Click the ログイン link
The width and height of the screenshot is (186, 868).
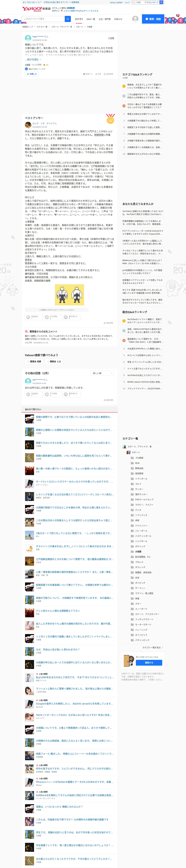[56, 11]
